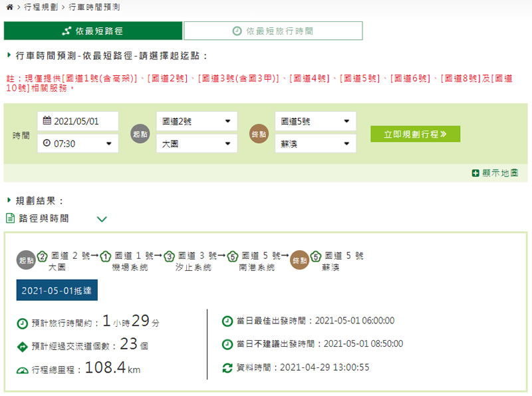Image resolution: width=532 pixels, height=396 pixels.
Task: Click the text 2021-05-01 06:00:00
Action: pos(355,321)
